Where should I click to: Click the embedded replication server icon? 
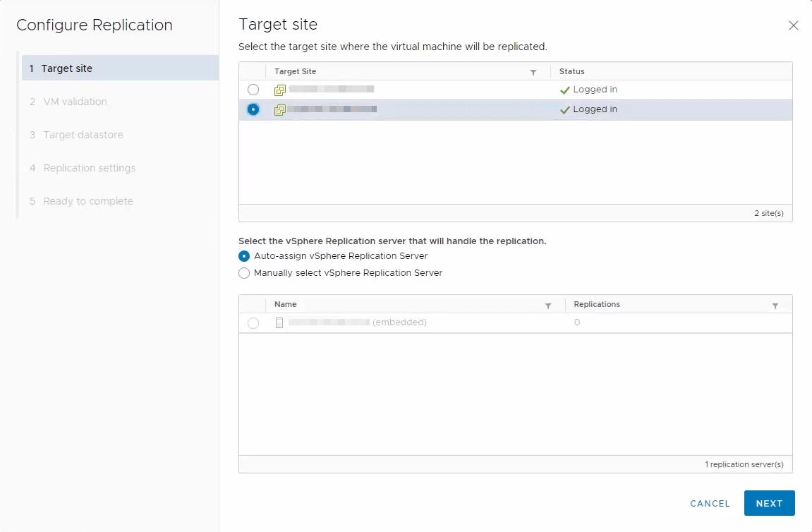pyautogui.click(x=279, y=322)
